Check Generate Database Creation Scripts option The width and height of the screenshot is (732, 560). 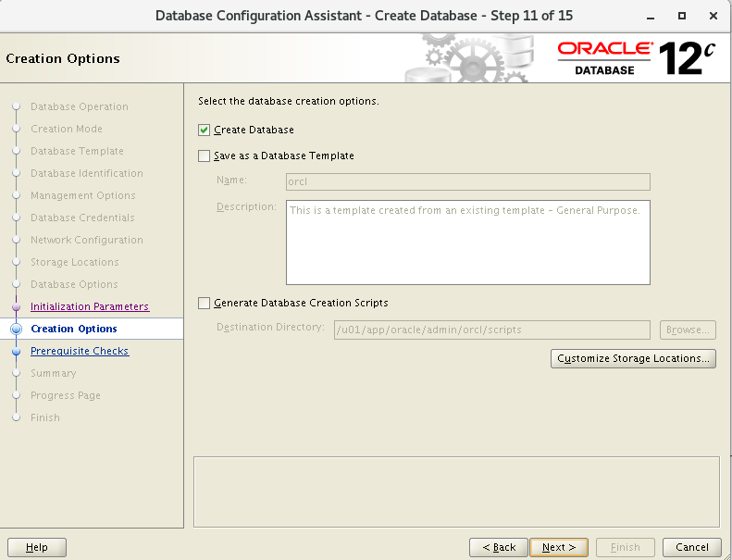point(204,303)
